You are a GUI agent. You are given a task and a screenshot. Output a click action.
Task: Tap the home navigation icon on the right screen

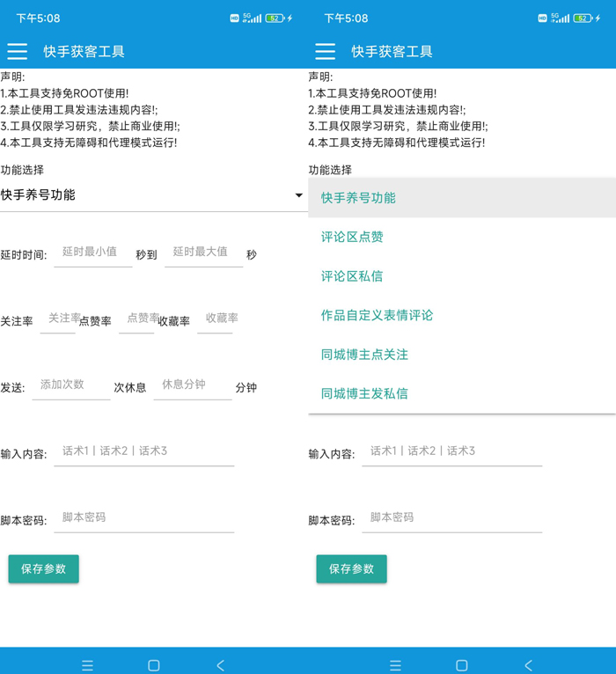tap(462, 665)
